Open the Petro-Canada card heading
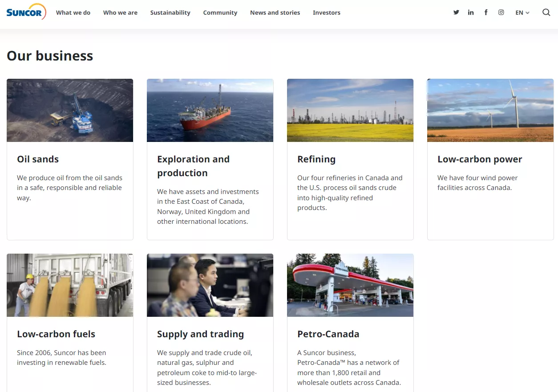558x392 pixels. click(328, 334)
